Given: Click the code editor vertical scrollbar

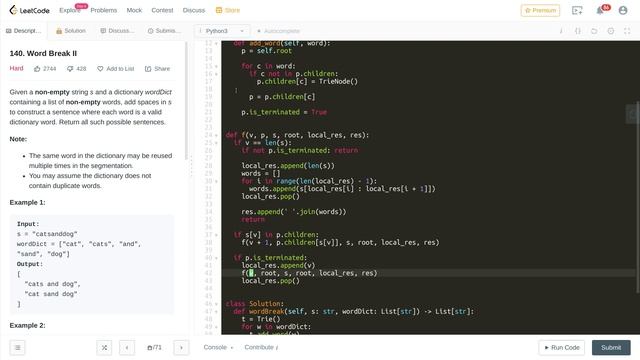Looking at the screenshot, I should (638, 197).
